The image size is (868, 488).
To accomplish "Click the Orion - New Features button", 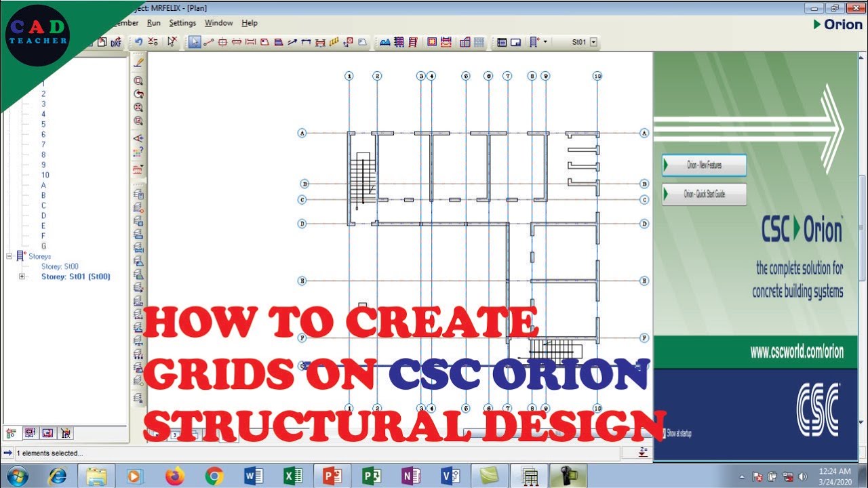I will pyautogui.click(x=705, y=165).
